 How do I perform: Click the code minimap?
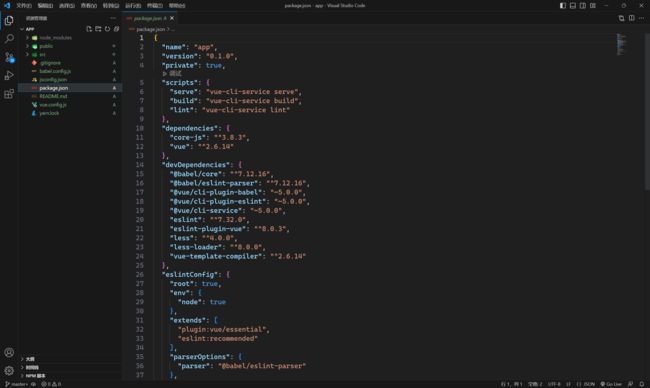(621, 45)
